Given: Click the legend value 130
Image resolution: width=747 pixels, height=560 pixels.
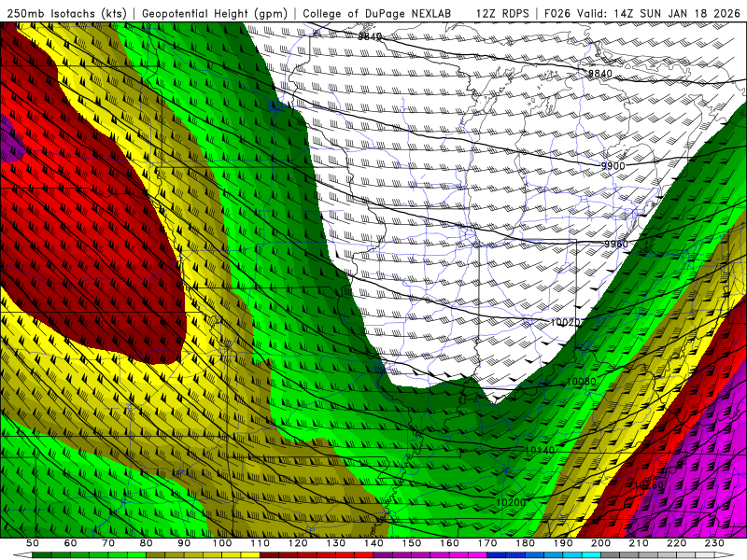Looking at the screenshot, I should (x=335, y=543).
